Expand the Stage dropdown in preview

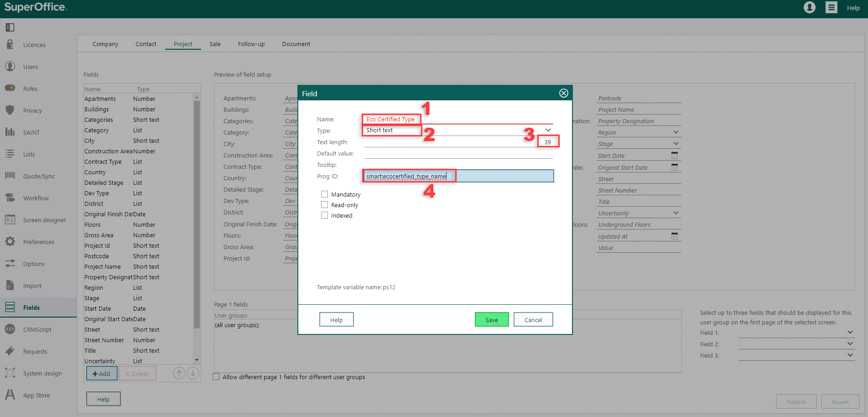pos(676,144)
